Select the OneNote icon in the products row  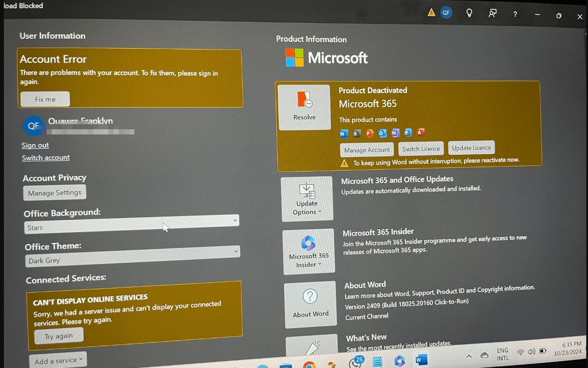pyautogui.click(x=395, y=133)
